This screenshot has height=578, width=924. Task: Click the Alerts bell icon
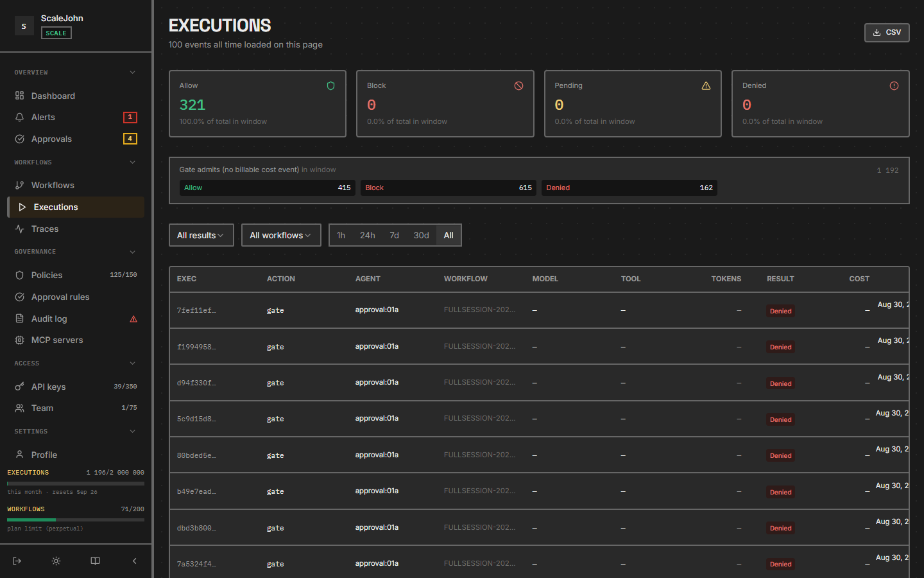[x=19, y=117]
